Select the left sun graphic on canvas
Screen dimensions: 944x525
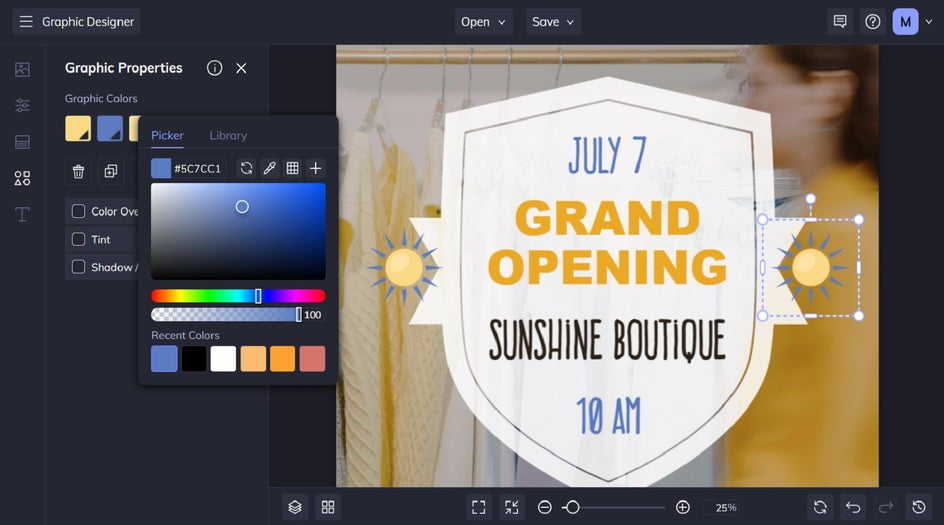pyautogui.click(x=404, y=267)
